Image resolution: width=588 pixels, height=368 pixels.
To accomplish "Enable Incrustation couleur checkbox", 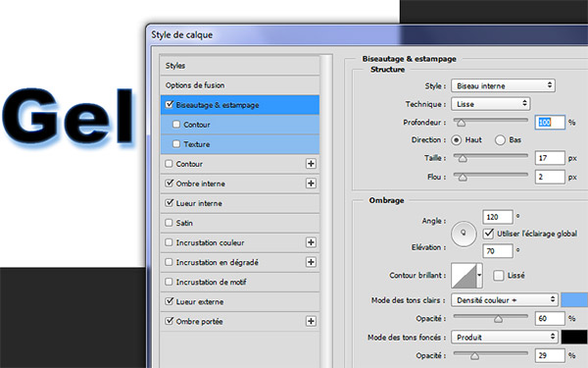I will (x=169, y=242).
